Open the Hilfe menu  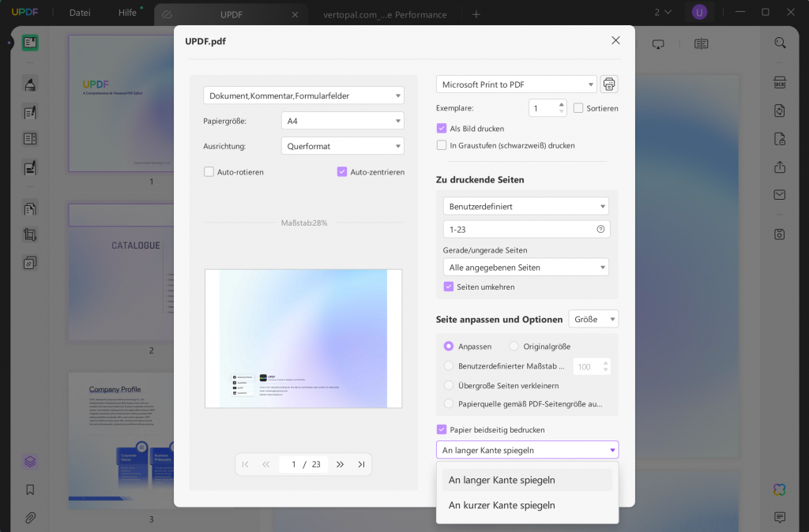click(x=127, y=13)
